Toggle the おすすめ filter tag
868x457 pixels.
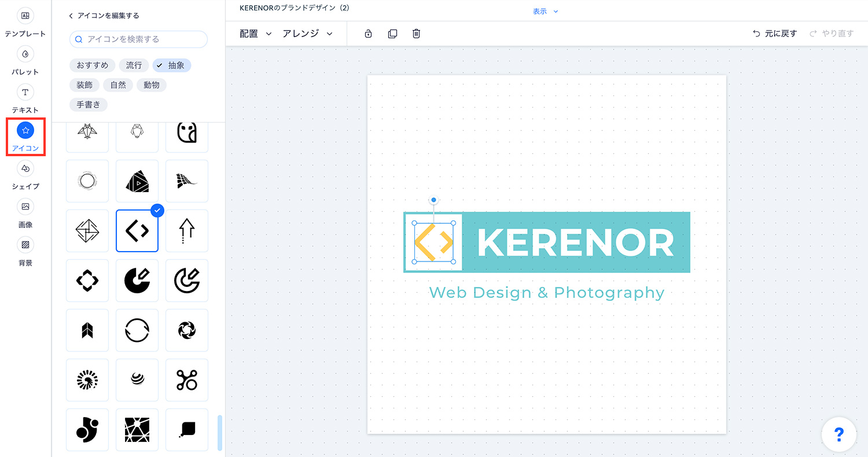[x=93, y=65]
